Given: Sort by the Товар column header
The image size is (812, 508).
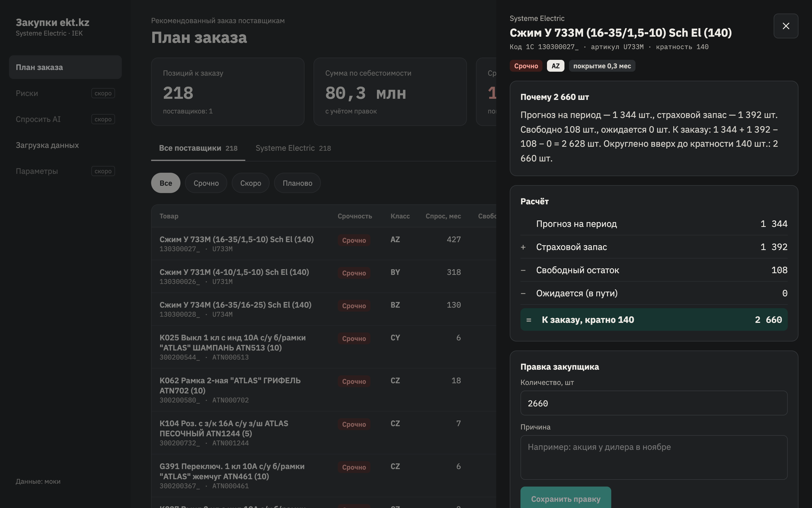Looking at the screenshot, I should [x=169, y=216].
